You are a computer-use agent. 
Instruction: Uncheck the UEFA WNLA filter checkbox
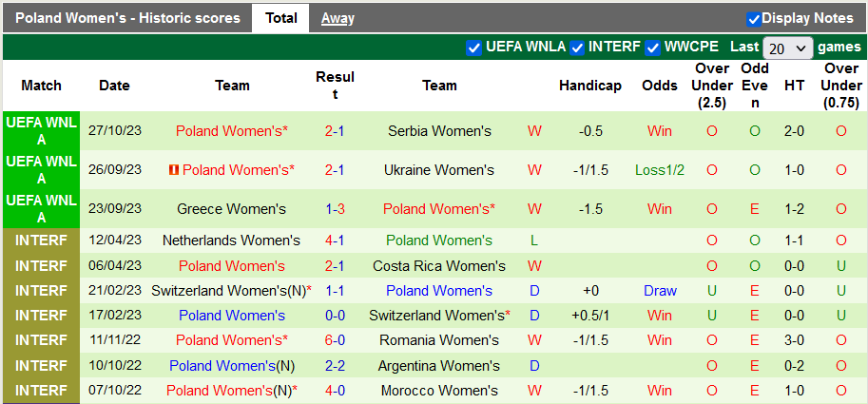(x=474, y=48)
